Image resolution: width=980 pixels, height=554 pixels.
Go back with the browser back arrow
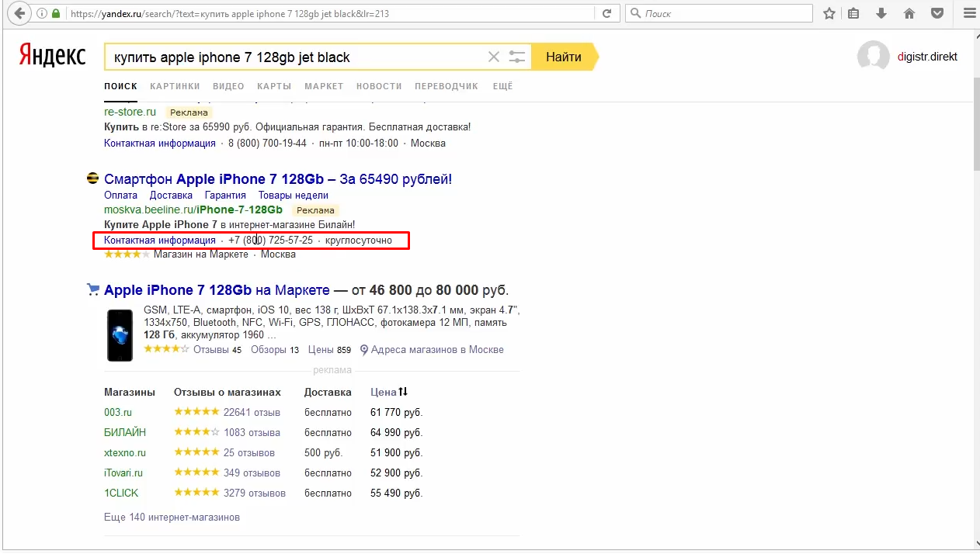19,14
